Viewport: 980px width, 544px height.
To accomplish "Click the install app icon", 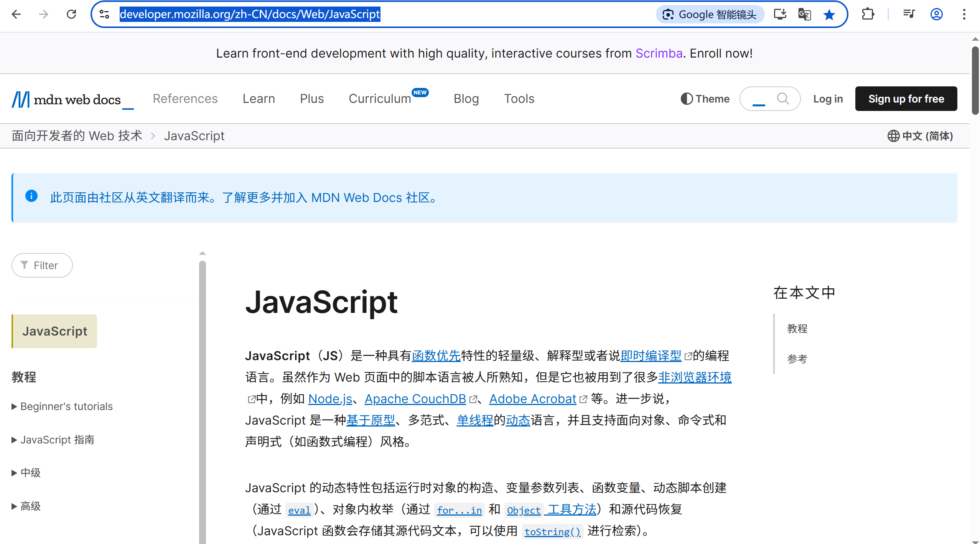I will (780, 15).
